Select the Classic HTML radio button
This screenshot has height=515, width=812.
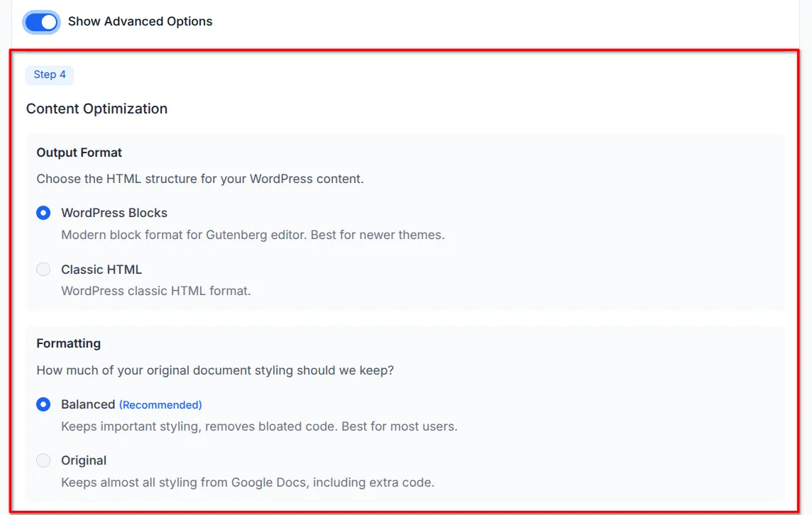pyautogui.click(x=43, y=269)
